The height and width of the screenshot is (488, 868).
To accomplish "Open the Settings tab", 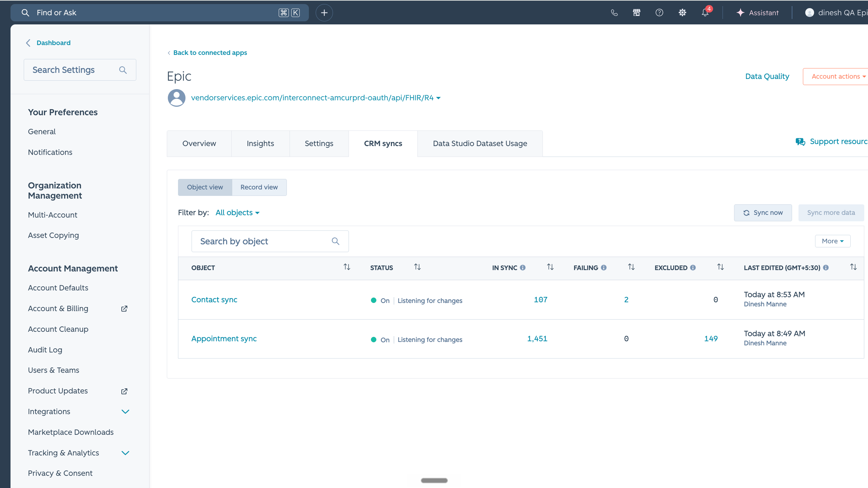I will [x=319, y=144].
